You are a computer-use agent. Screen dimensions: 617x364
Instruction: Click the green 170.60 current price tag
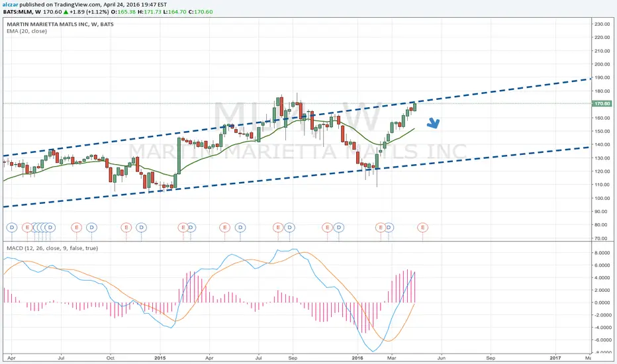coord(602,104)
